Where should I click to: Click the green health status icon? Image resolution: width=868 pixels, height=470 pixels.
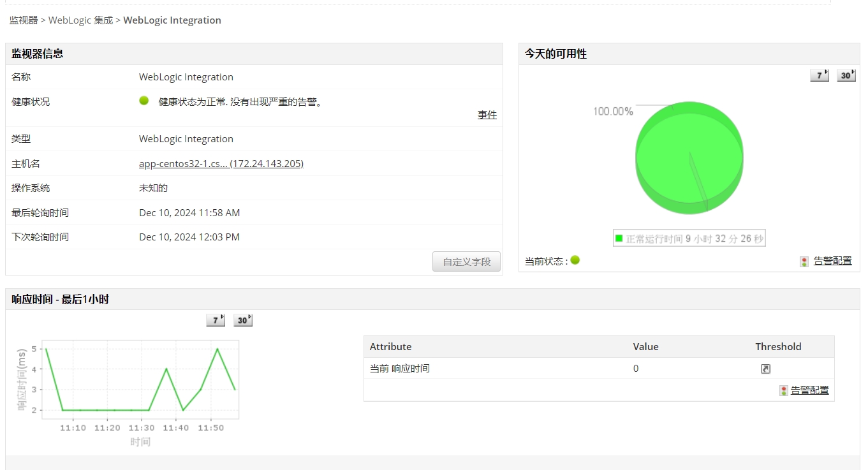coord(144,101)
